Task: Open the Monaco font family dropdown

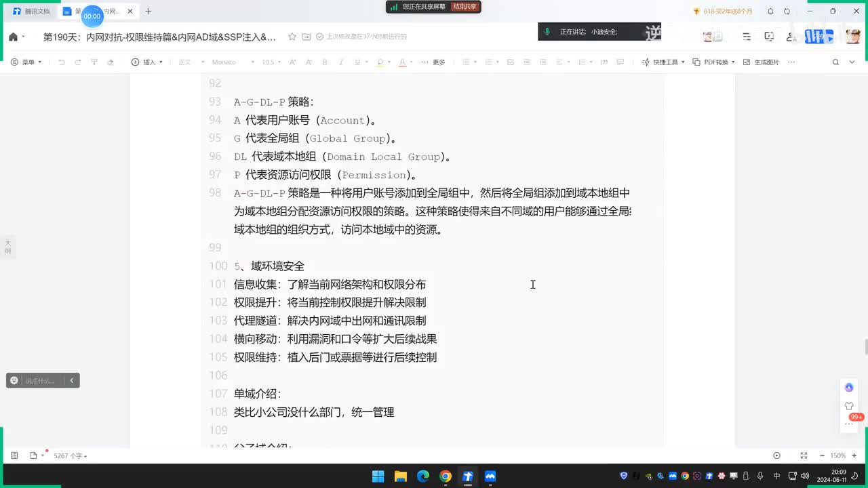Action: point(233,62)
